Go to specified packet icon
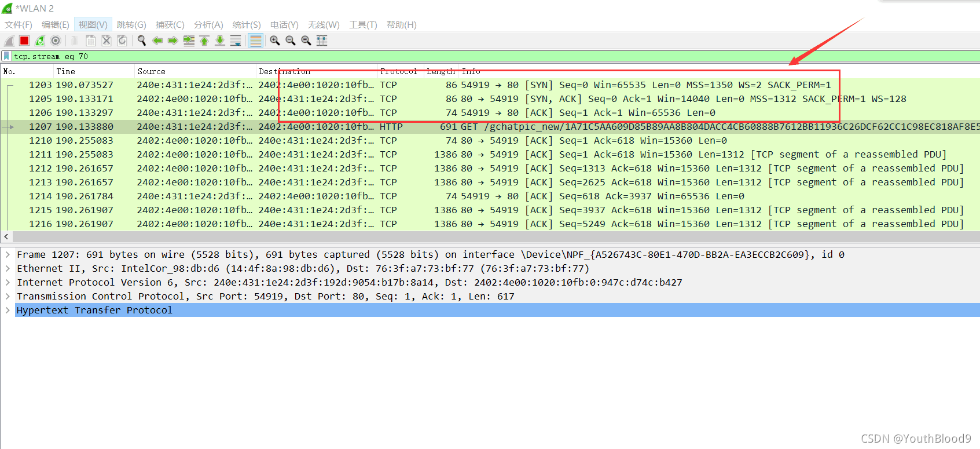The width and height of the screenshot is (980, 449). (x=189, y=41)
